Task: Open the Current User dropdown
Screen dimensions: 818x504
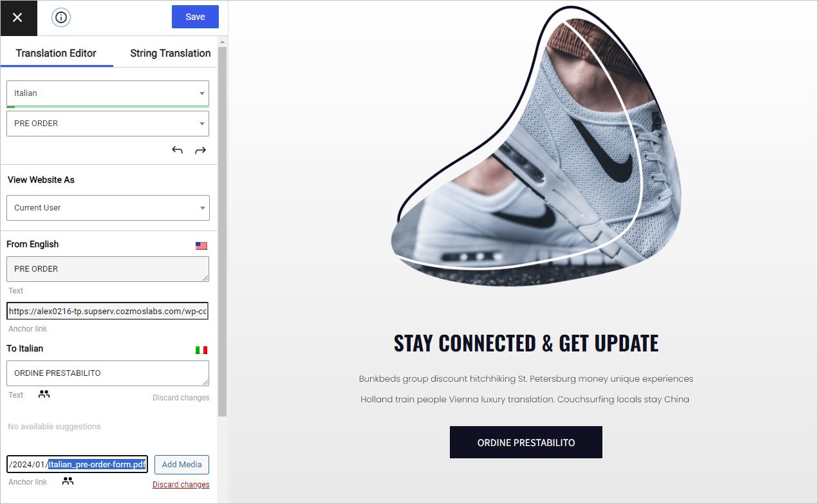Action: (107, 208)
